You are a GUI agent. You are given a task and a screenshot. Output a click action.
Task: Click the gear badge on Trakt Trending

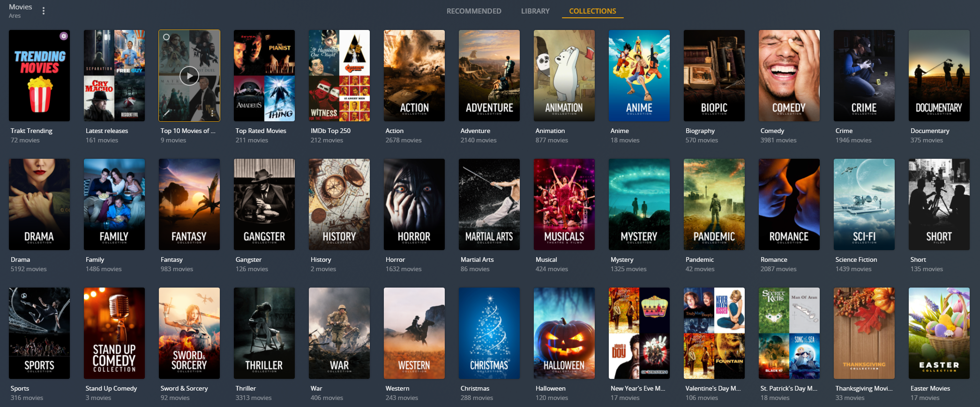(64, 36)
